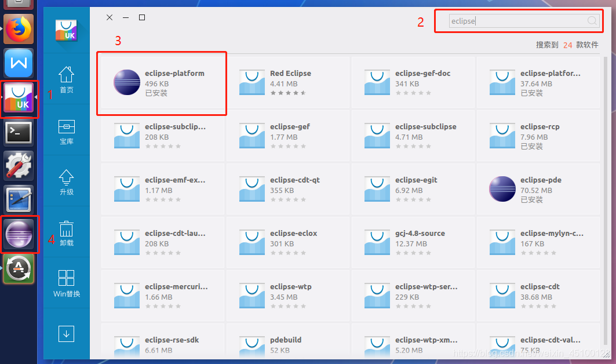Launch WPS Writer from the dock
The image size is (616, 364).
(19, 63)
